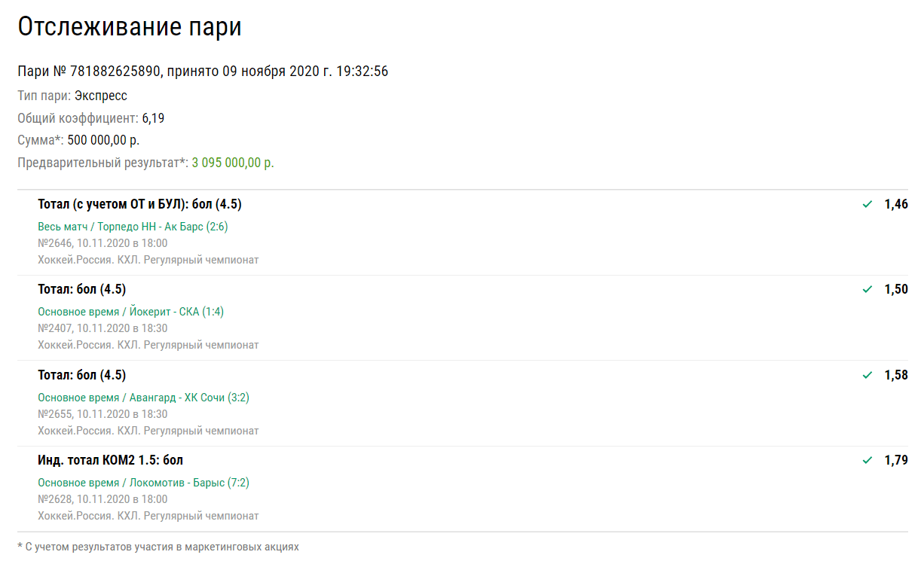
Task: Select the Тотал (с учетом ОТ и БУЛ) heading
Action: point(139,204)
